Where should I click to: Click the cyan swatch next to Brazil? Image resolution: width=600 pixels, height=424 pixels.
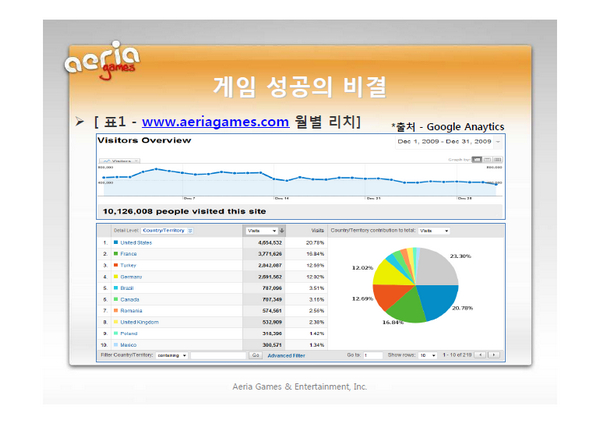[116, 288]
